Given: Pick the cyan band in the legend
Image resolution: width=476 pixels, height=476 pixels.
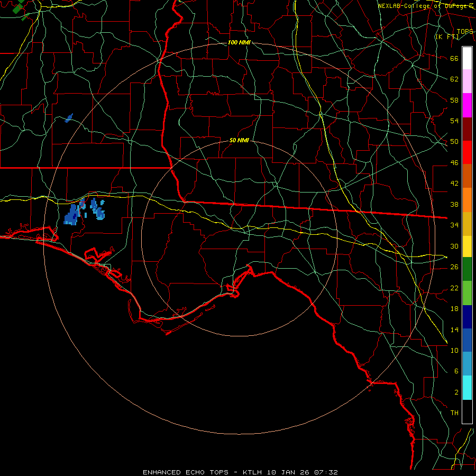Looking at the screenshot, I should coord(467,388).
